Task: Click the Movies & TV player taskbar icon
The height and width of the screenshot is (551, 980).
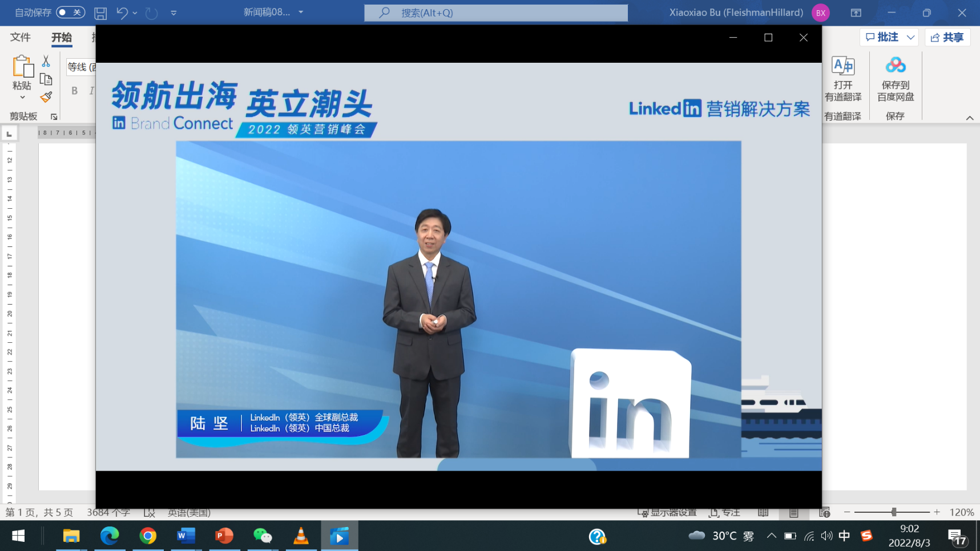Action: 339,536
